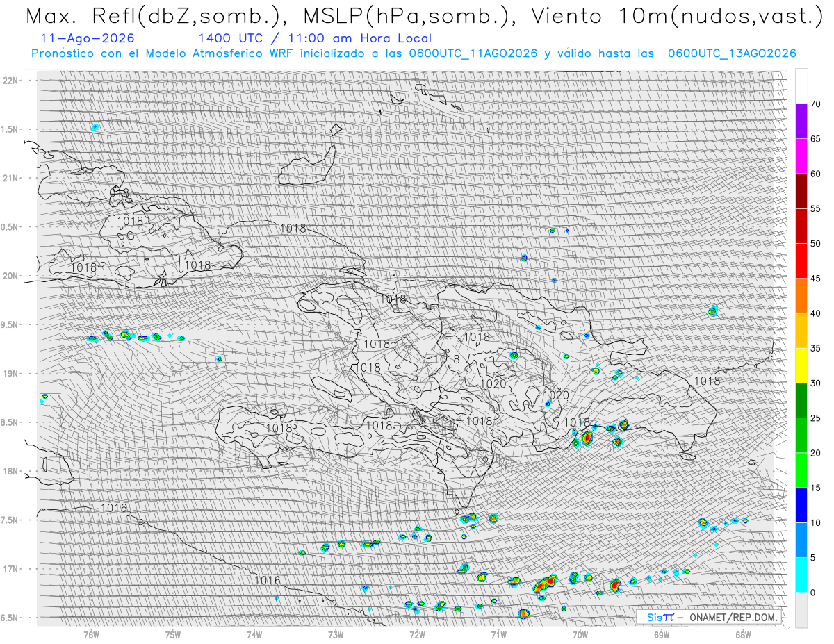This screenshot has height=644, width=834.
Task: Click the truncated '8.5N' latitude label
Action: 10,422
